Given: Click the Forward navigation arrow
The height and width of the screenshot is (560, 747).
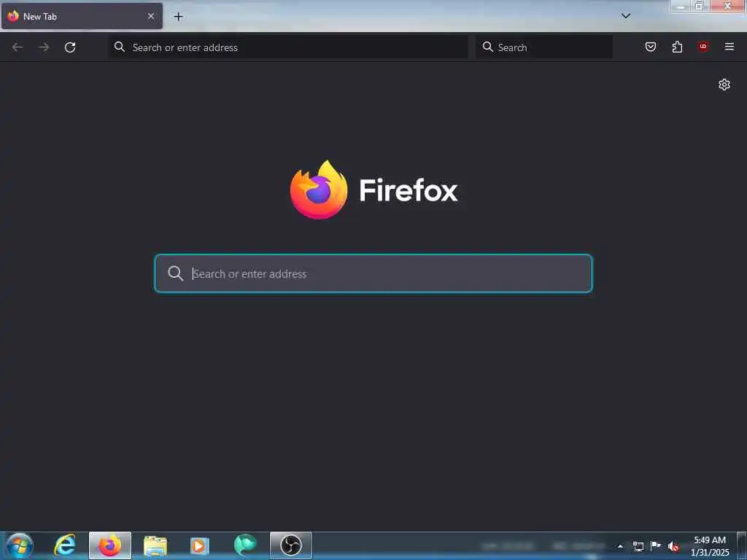Looking at the screenshot, I should point(44,47).
